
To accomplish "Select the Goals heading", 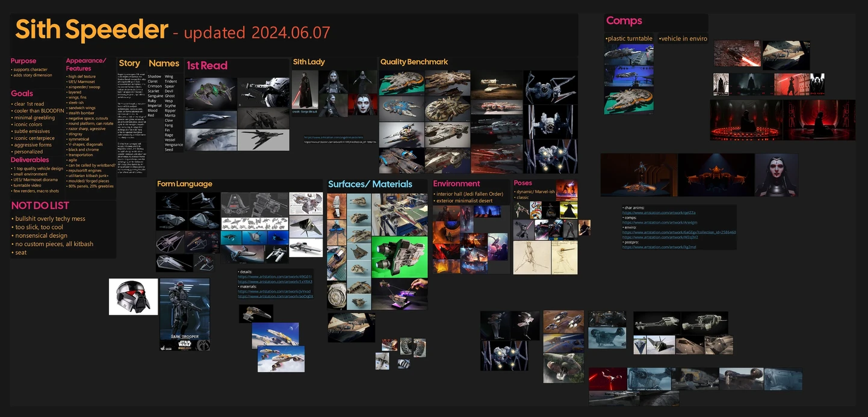I will 22,93.
